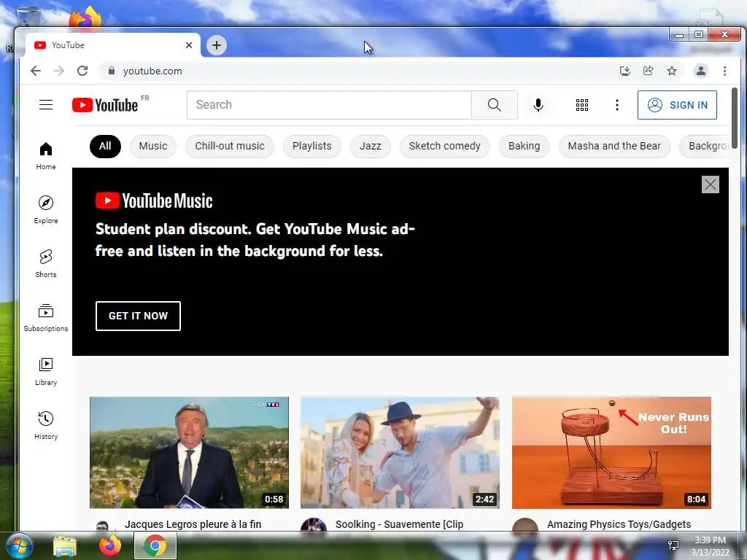747x560 pixels.
Task: Click the share page icon in address bar
Action: click(x=648, y=71)
